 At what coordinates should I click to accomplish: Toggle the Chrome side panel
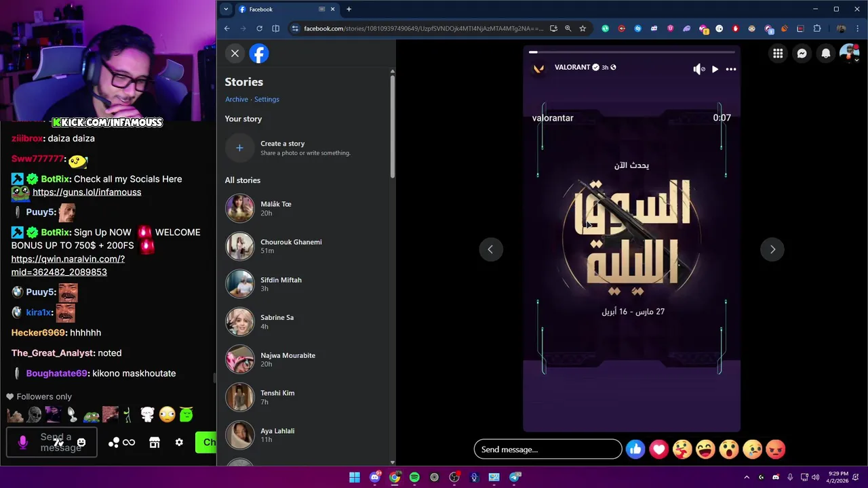click(275, 28)
